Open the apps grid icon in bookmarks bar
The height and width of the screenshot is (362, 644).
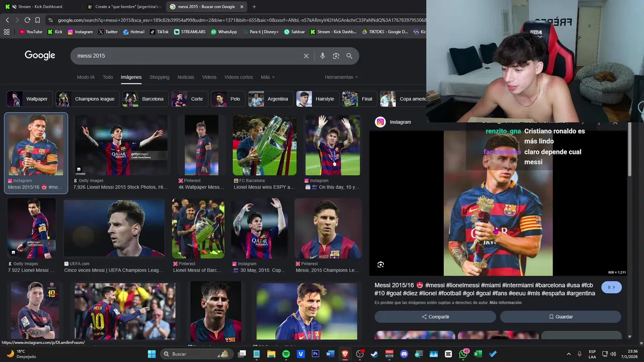[x=7, y=32]
